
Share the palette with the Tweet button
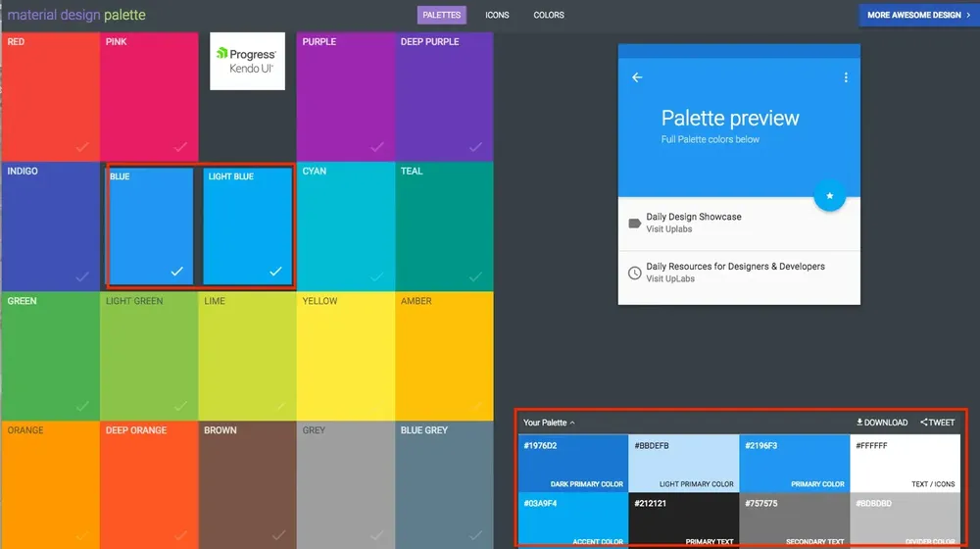938,423
